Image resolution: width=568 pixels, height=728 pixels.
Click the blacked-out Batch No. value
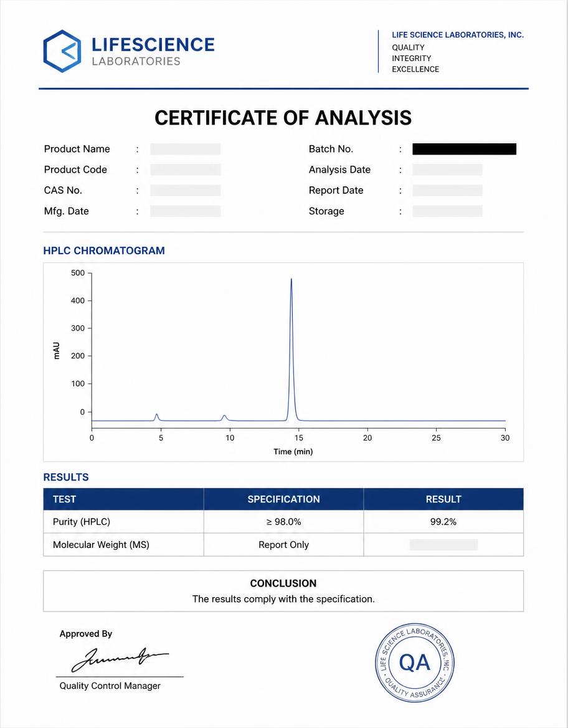464,149
